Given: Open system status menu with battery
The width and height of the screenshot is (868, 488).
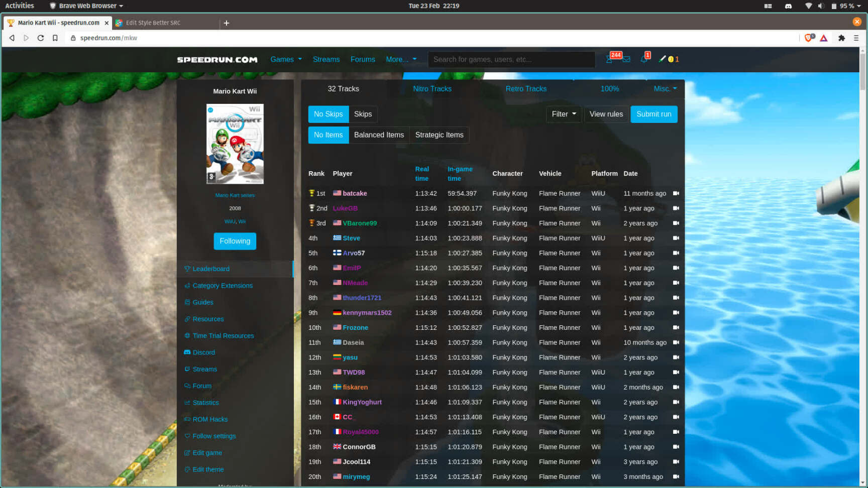Looking at the screenshot, I should 846,6.
